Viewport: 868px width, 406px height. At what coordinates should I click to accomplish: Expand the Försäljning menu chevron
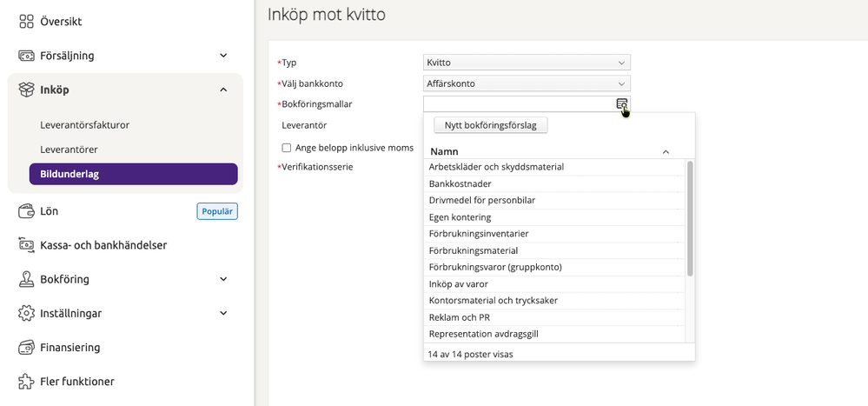pyautogui.click(x=223, y=56)
